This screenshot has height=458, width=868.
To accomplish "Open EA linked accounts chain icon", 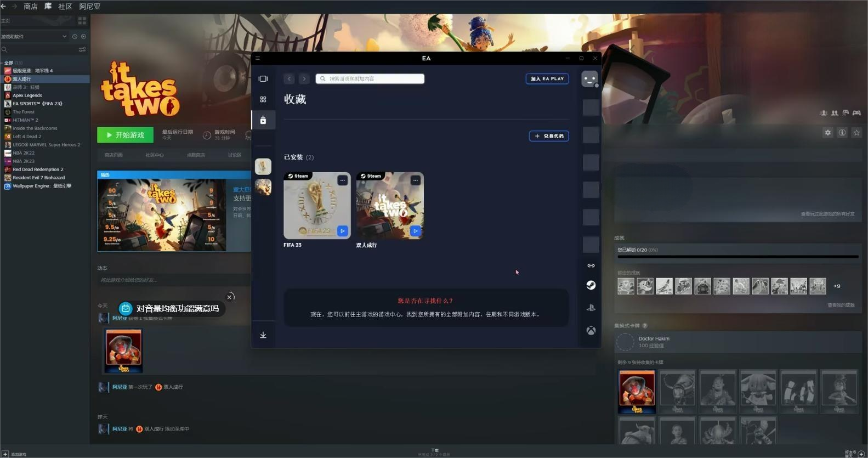I will click(591, 265).
